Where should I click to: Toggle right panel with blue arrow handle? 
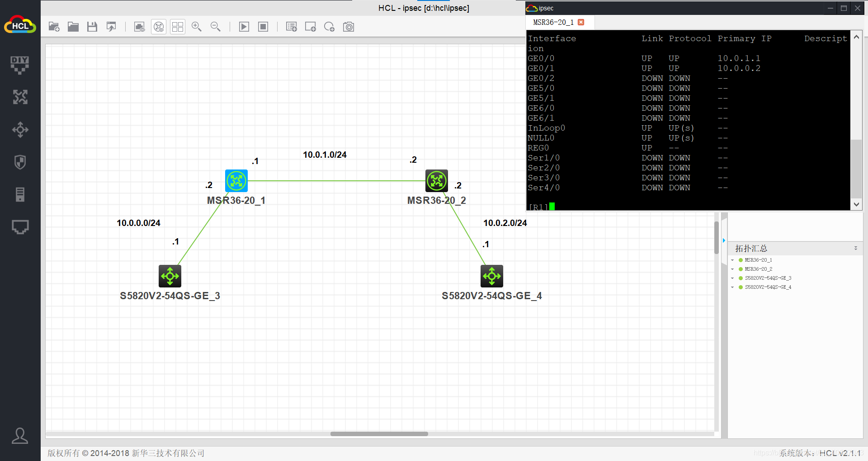point(724,240)
